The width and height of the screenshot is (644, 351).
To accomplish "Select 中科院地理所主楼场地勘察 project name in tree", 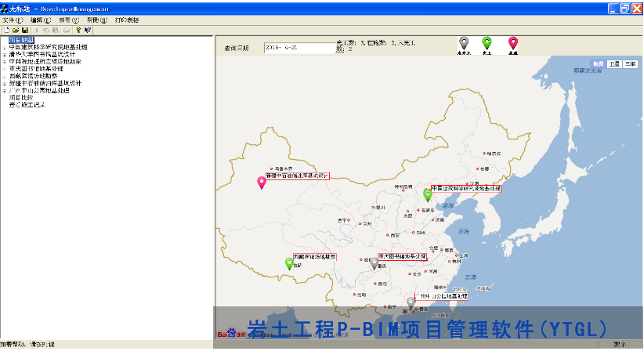I will pos(45,62).
